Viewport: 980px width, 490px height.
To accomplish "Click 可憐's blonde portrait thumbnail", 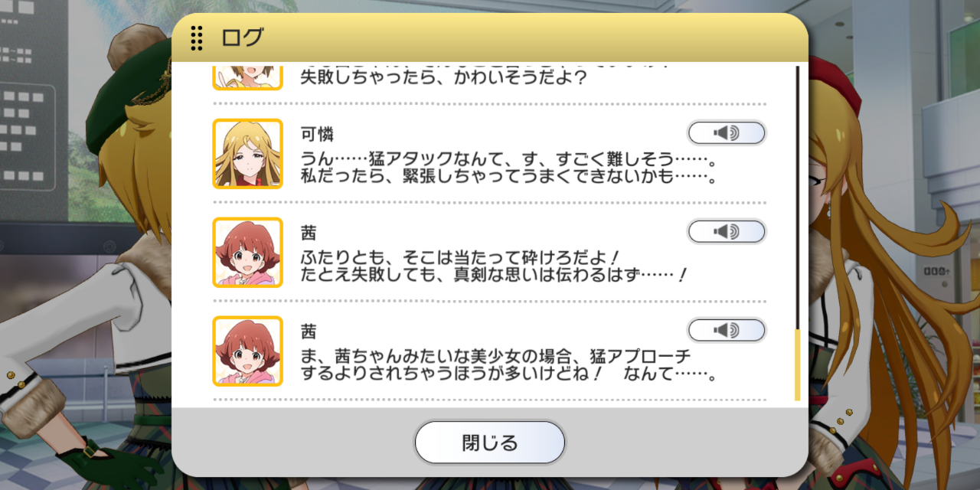I will (x=247, y=154).
